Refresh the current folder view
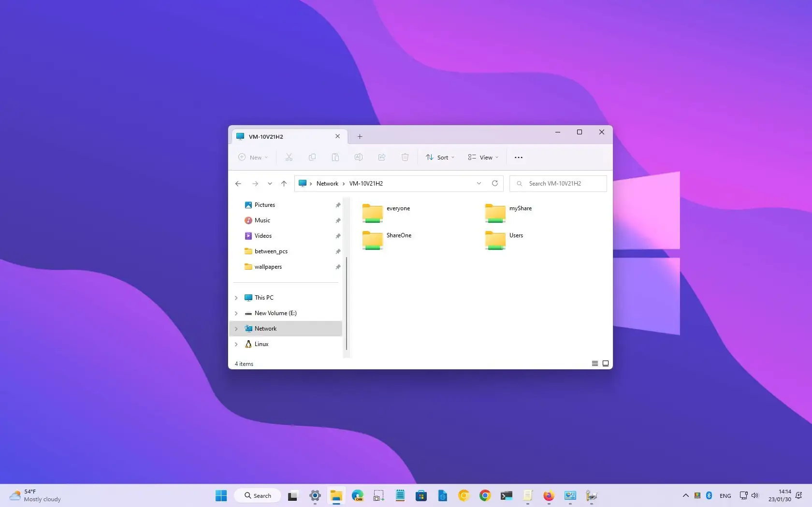812x507 pixels. tap(495, 183)
